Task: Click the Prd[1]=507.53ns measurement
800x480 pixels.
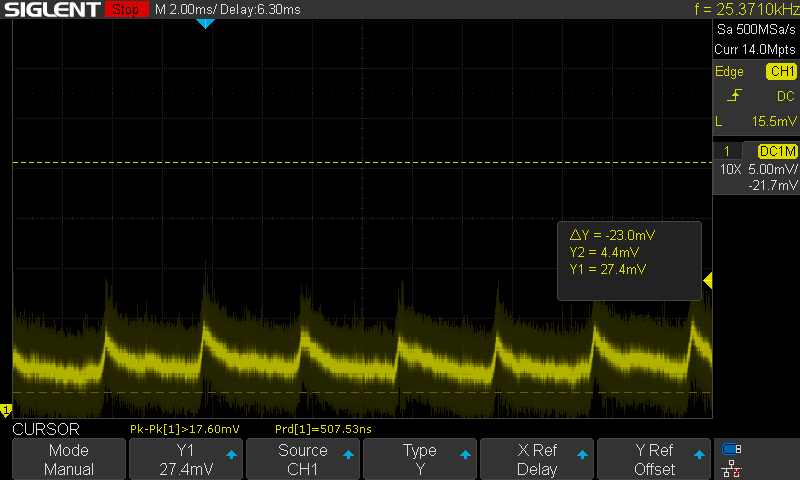Action: (323, 429)
